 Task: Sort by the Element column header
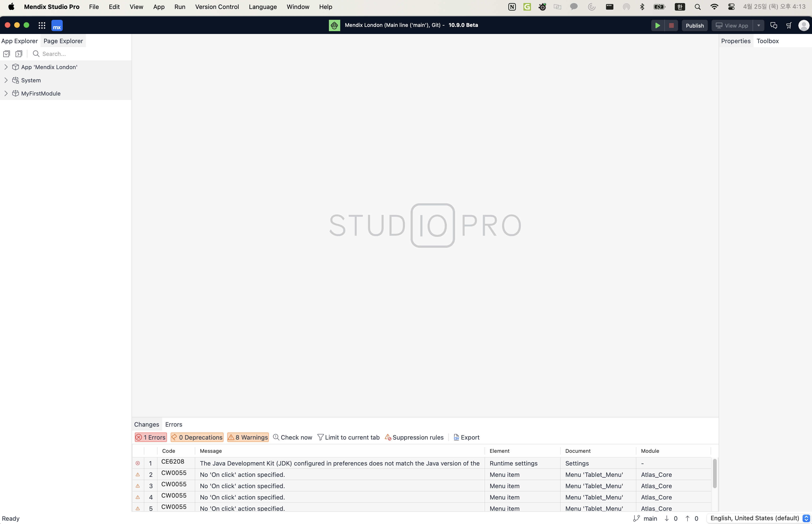(522, 451)
